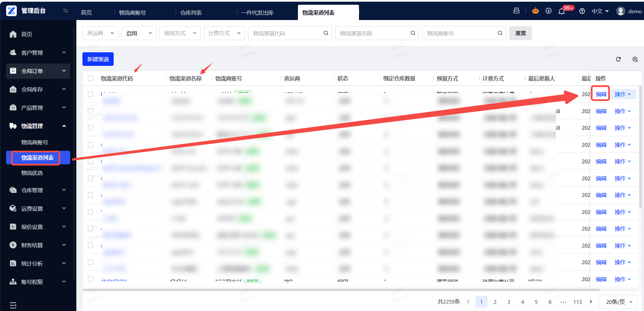Tick the checkbox of the last visible table row
Screen dimensions: 644x311
coord(90,279)
